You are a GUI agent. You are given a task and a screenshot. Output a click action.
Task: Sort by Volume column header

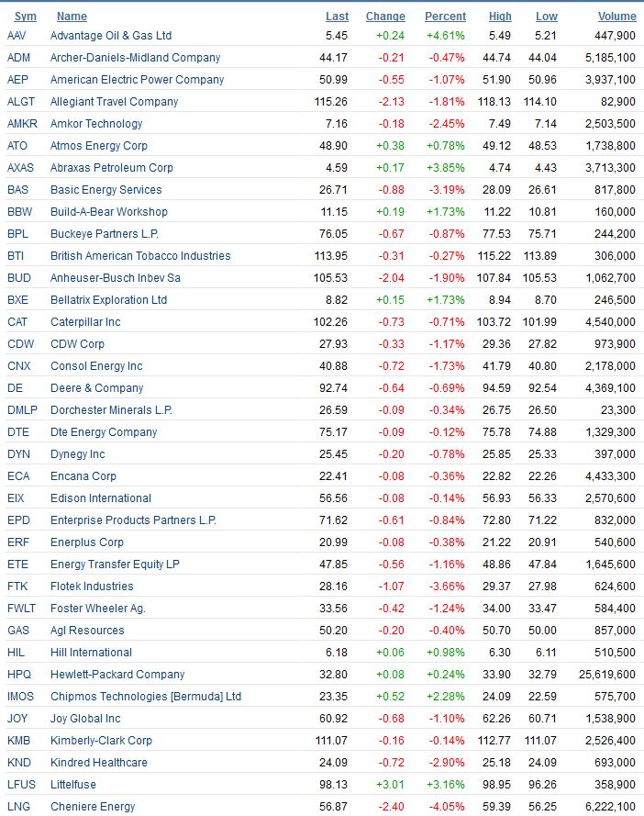click(x=617, y=17)
